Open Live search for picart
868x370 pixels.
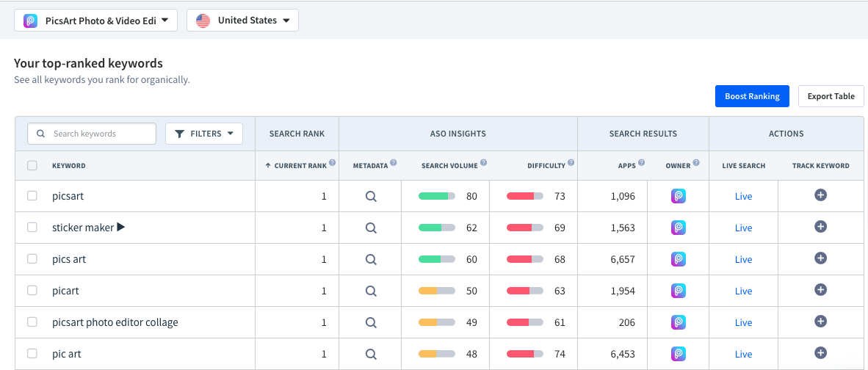tap(743, 291)
